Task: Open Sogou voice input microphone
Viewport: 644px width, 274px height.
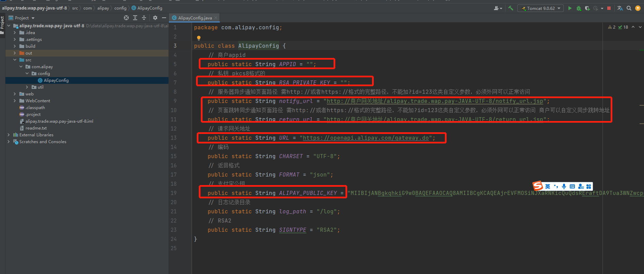Action: point(564,186)
